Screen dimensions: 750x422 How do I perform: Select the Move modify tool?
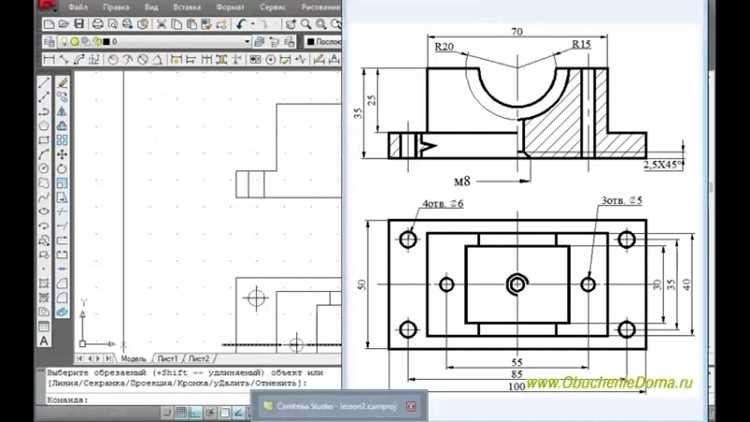point(62,155)
